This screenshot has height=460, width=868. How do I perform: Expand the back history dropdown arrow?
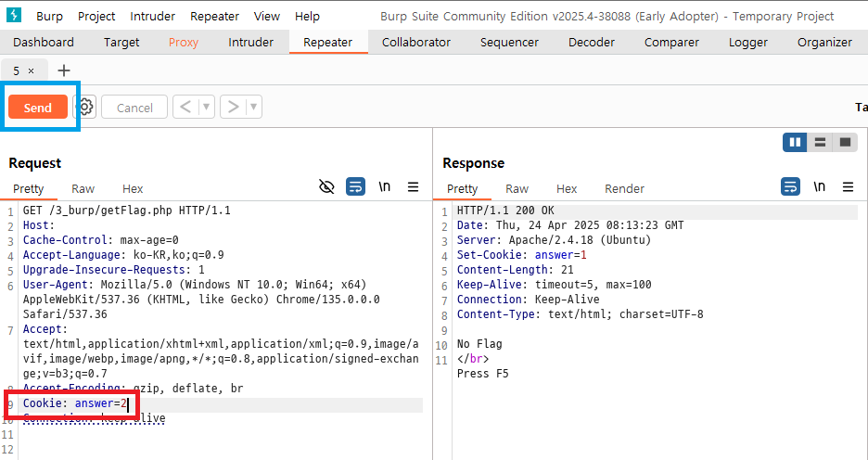[x=207, y=107]
